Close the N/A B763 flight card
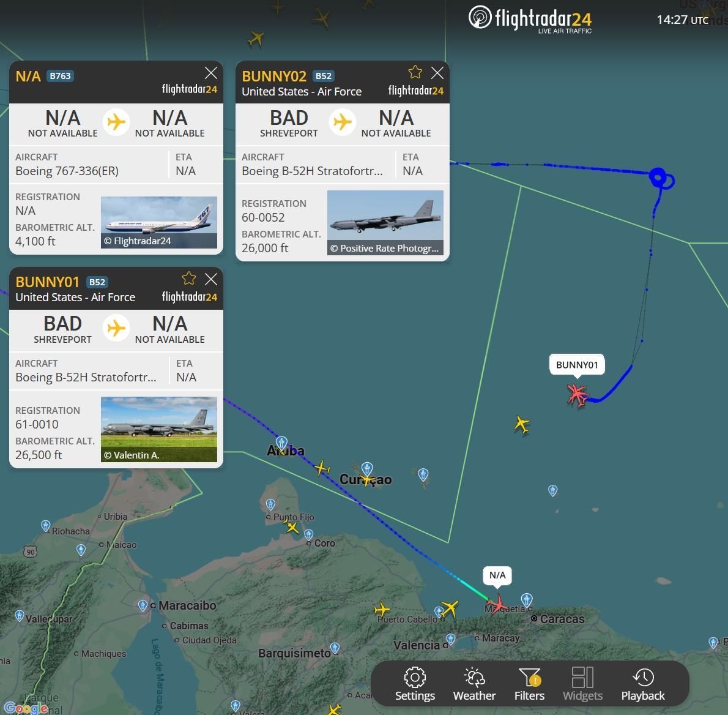The width and height of the screenshot is (728, 715). pos(211,73)
